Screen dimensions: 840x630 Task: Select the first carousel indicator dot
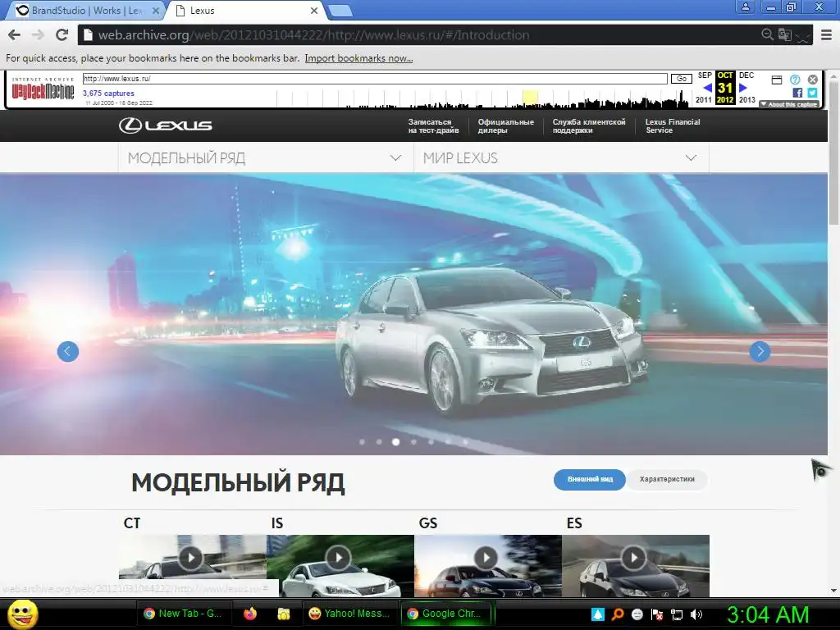pos(362,442)
